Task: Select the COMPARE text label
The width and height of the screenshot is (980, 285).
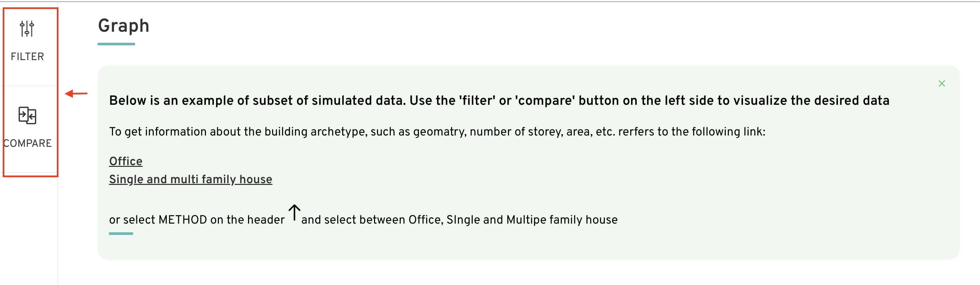Action: [27, 143]
